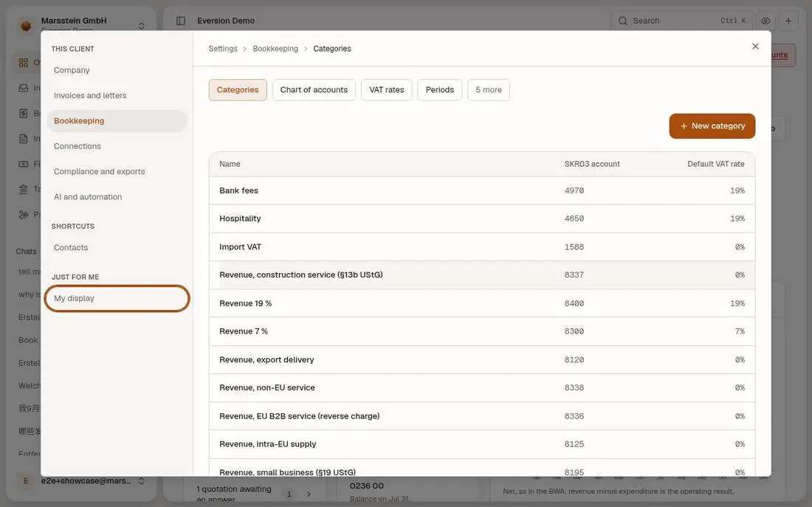Click the SKR03 account column header
The height and width of the screenshot is (507, 812).
click(x=592, y=164)
